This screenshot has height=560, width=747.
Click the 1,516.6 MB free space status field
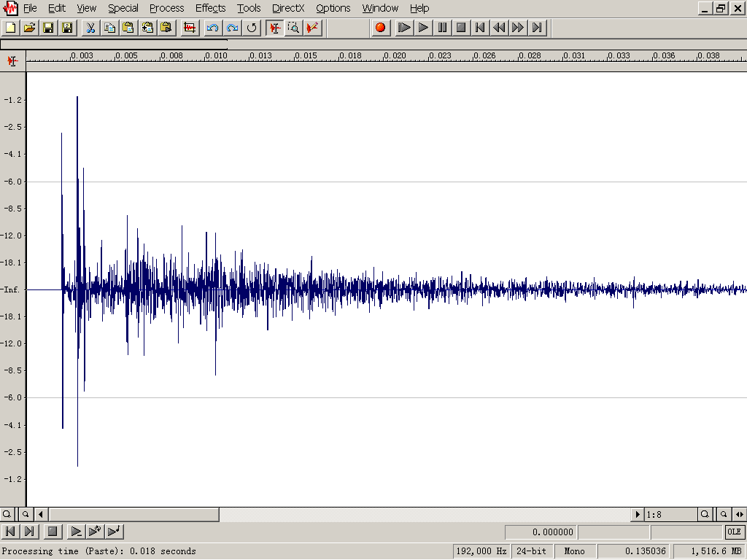point(710,551)
